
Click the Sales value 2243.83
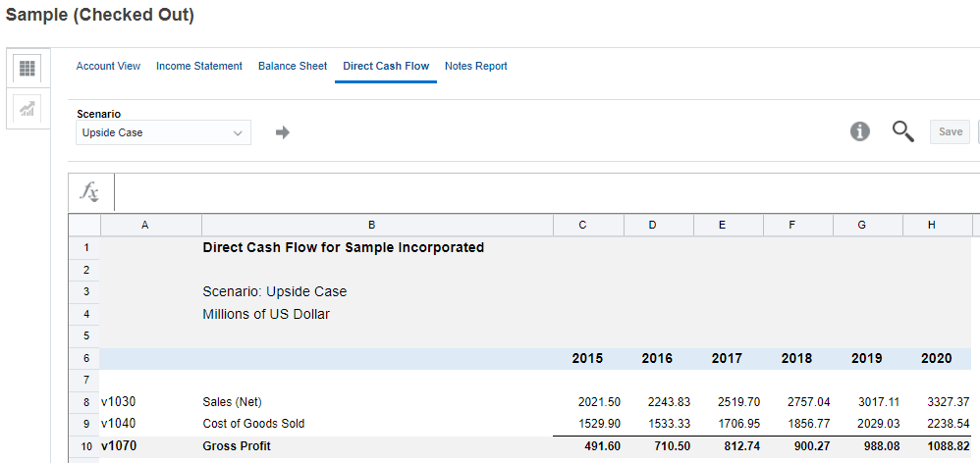(x=659, y=402)
